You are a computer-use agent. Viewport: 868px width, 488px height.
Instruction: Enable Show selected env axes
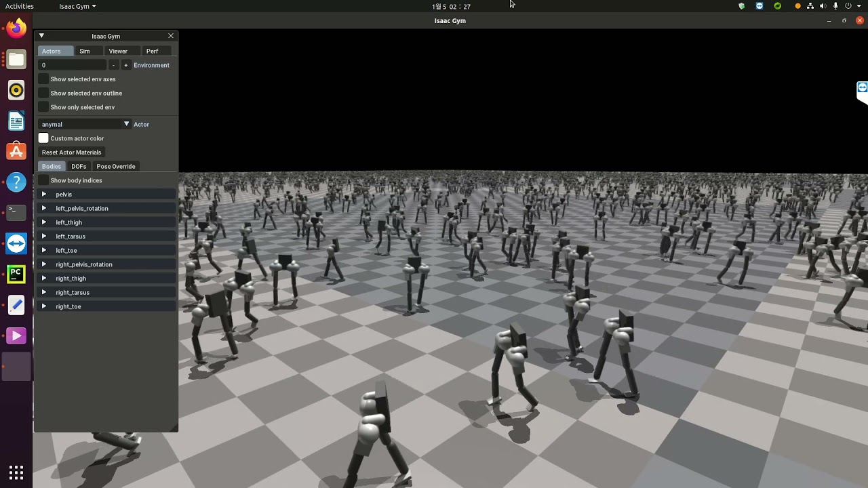tap(43, 79)
